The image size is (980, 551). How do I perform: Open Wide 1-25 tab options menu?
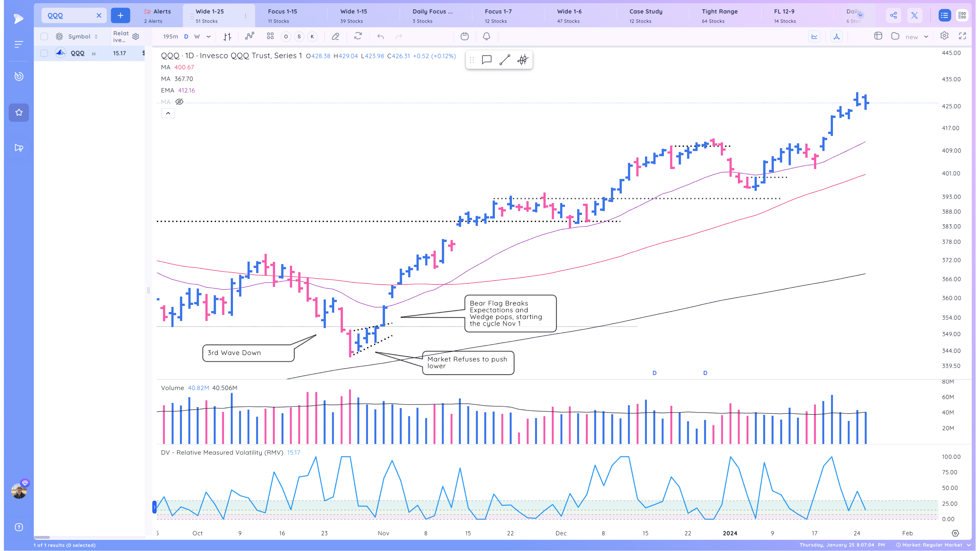click(245, 16)
